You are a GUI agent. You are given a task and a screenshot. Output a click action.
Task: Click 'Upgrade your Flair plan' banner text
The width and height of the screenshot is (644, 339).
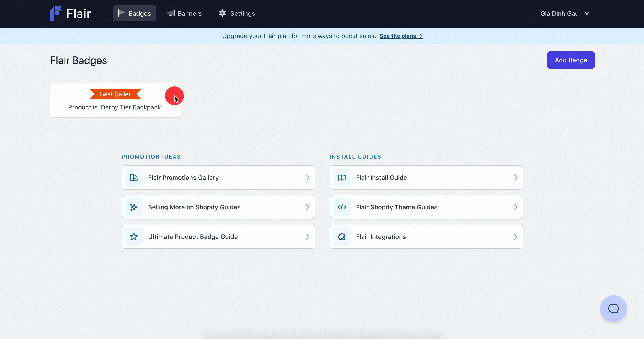click(x=299, y=36)
